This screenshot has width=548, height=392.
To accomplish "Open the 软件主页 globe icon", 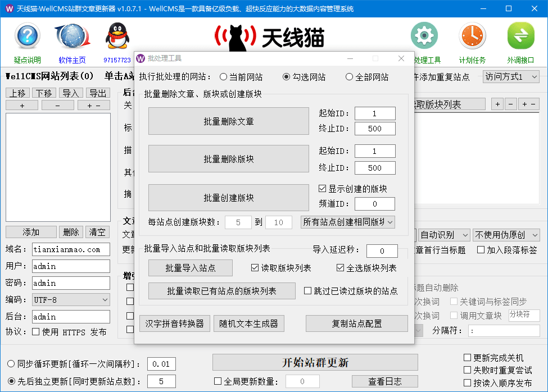I will pyautogui.click(x=73, y=36).
